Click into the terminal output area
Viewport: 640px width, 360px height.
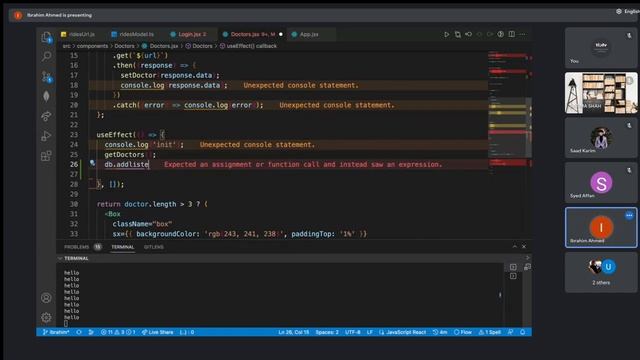[x=280, y=295]
